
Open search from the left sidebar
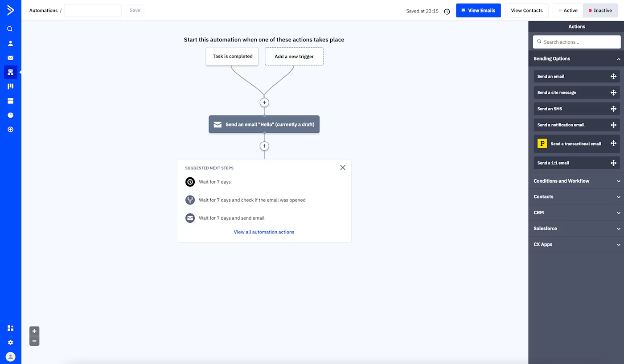[10, 29]
